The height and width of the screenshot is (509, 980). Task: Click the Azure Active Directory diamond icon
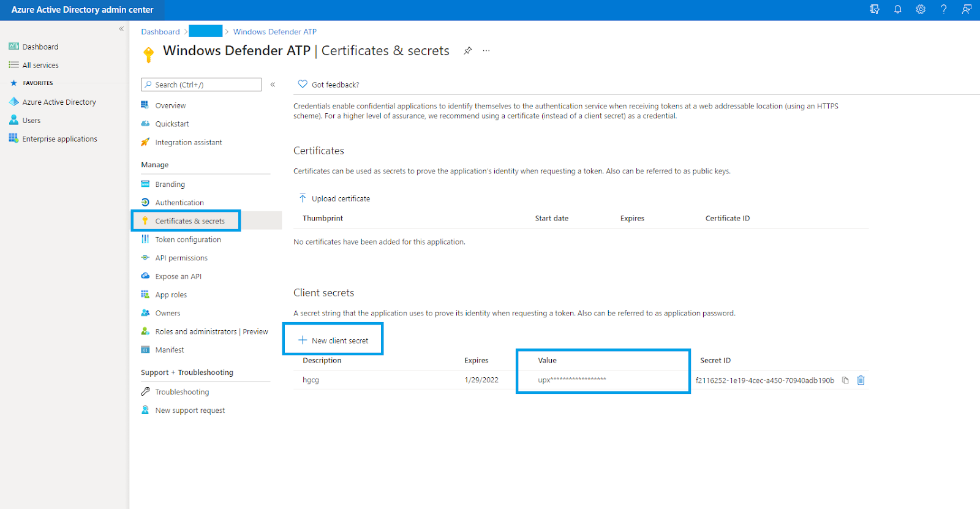(13, 102)
